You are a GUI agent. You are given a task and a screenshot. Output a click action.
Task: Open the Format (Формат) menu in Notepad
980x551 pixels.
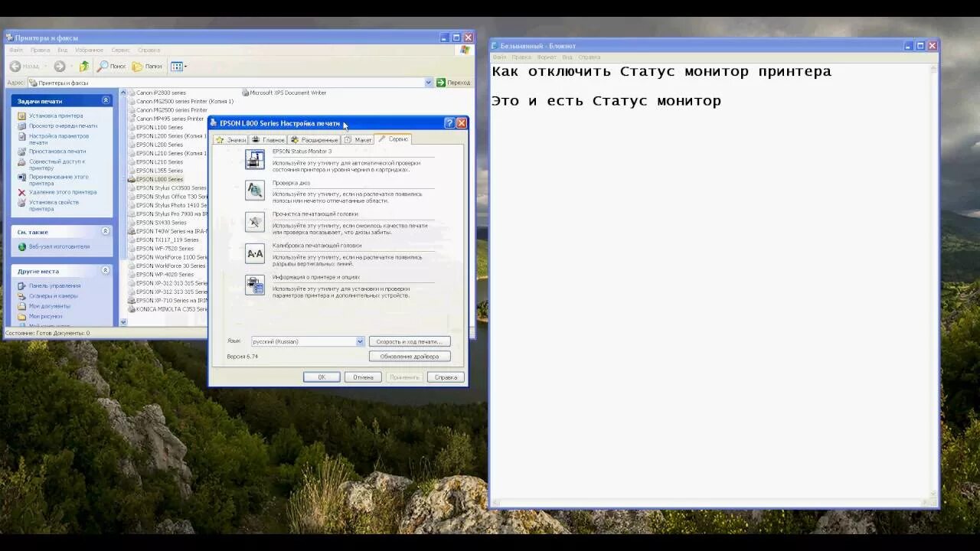click(x=547, y=57)
